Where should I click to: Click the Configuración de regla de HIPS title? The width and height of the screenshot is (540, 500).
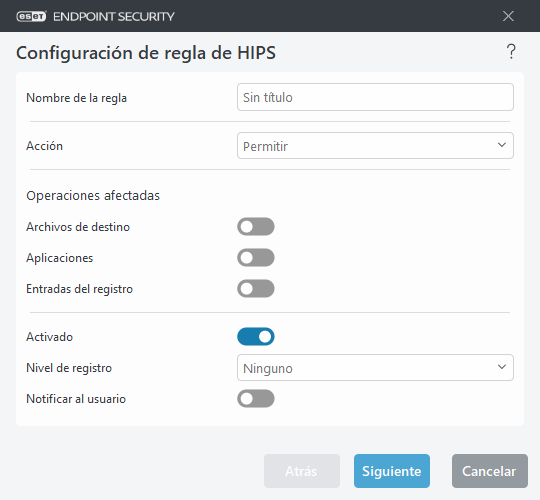point(146,53)
